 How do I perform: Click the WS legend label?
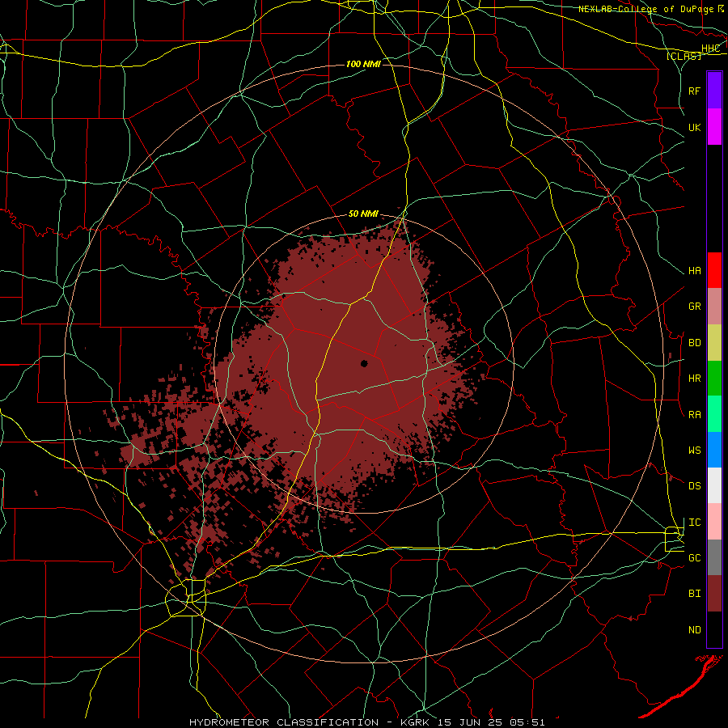pyautogui.click(x=694, y=451)
